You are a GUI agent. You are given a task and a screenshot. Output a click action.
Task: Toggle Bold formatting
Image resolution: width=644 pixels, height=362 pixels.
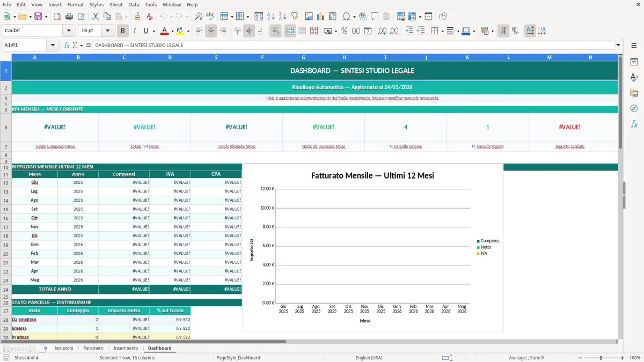tap(123, 31)
